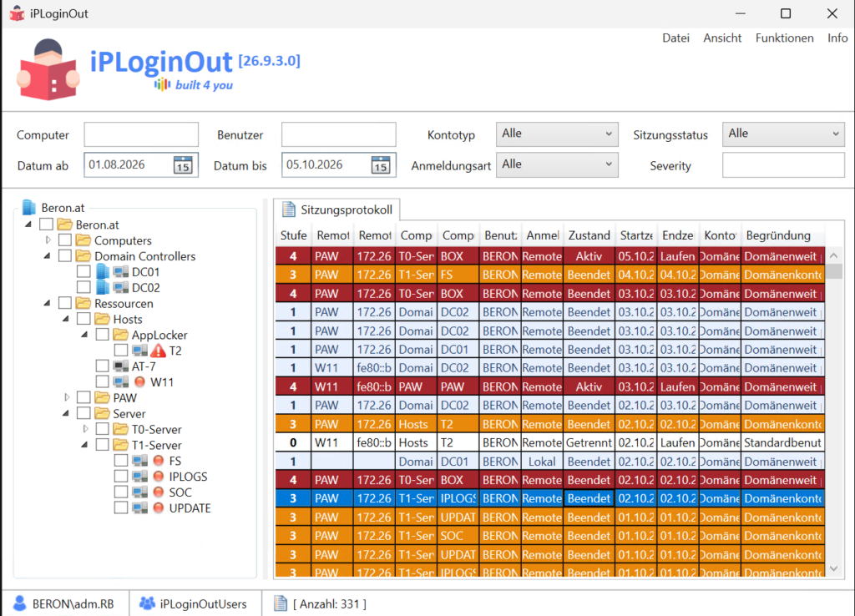Viewport: 855px width, 616px height.
Task: Click the session table scroll-down arrow
Action: tap(834, 568)
